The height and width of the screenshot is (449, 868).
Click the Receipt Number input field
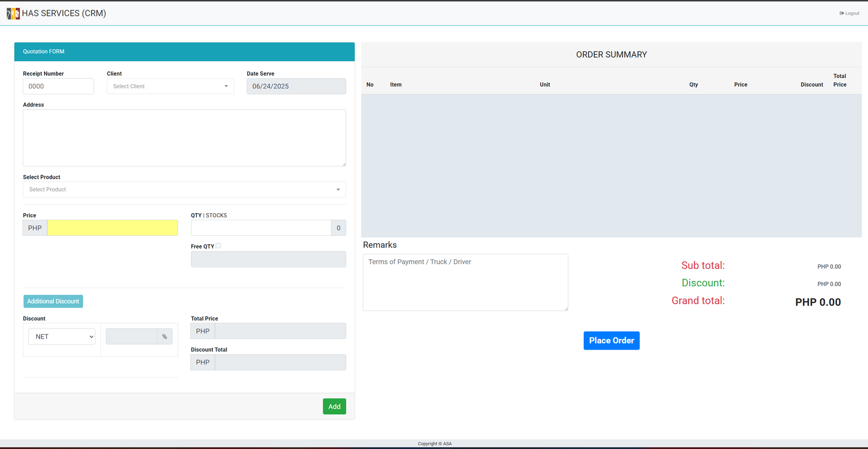(58, 86)
